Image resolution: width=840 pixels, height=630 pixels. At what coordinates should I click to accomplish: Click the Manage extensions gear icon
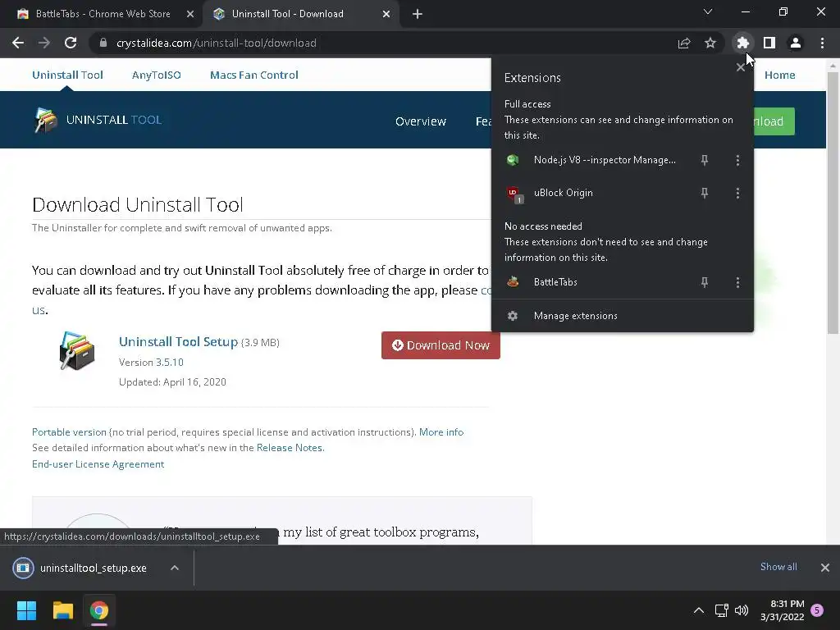tap(513, 316)
